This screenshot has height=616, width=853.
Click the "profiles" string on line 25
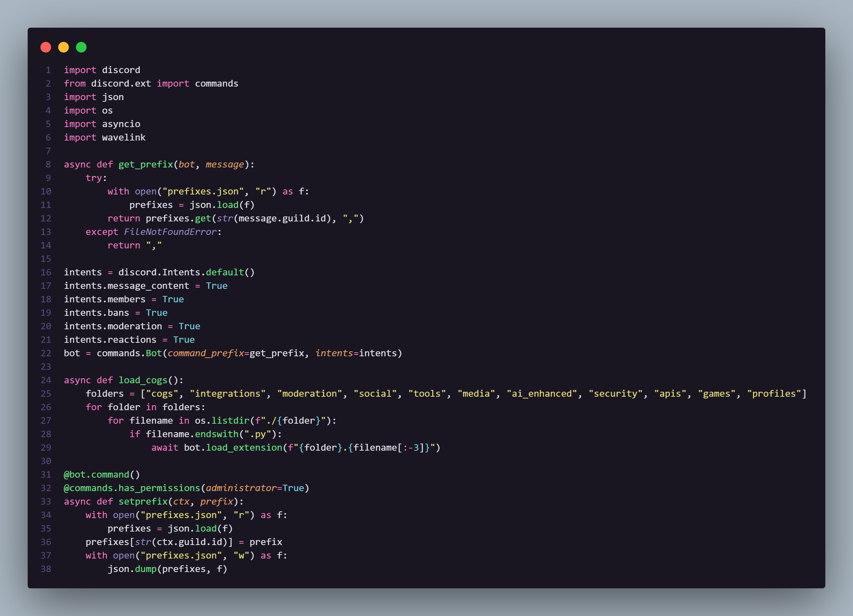click(774, 394)
